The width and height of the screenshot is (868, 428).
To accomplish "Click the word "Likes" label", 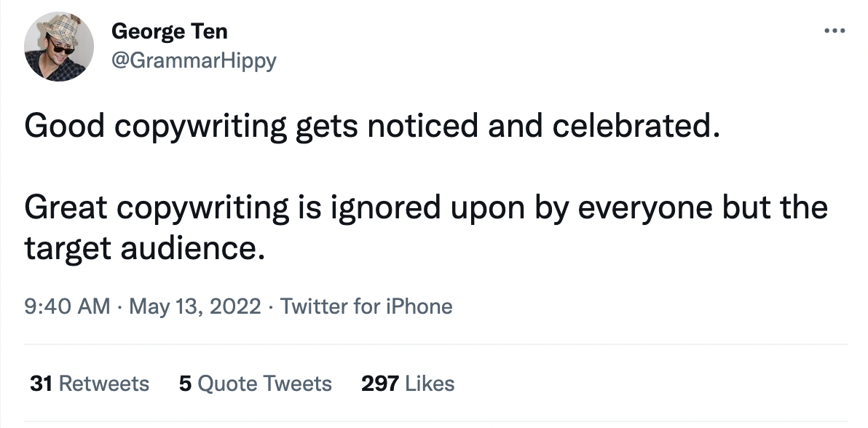I will tap(430, 384).
